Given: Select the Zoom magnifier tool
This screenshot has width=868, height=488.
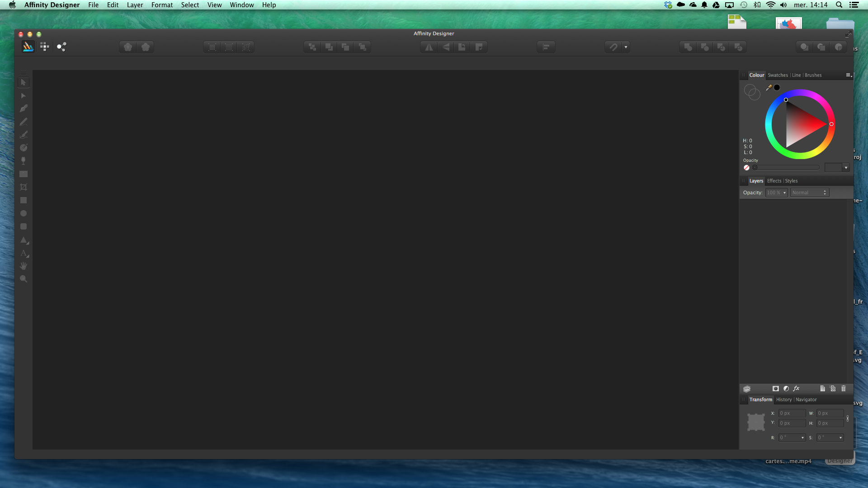Looking at the screenshot, I should click(24, 279).
